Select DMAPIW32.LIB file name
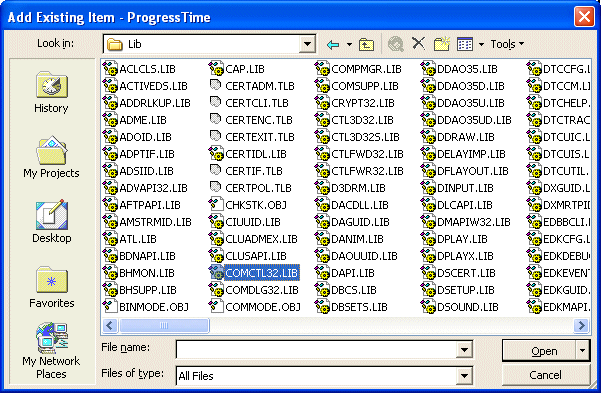The image size is (601, 393). 474,222
